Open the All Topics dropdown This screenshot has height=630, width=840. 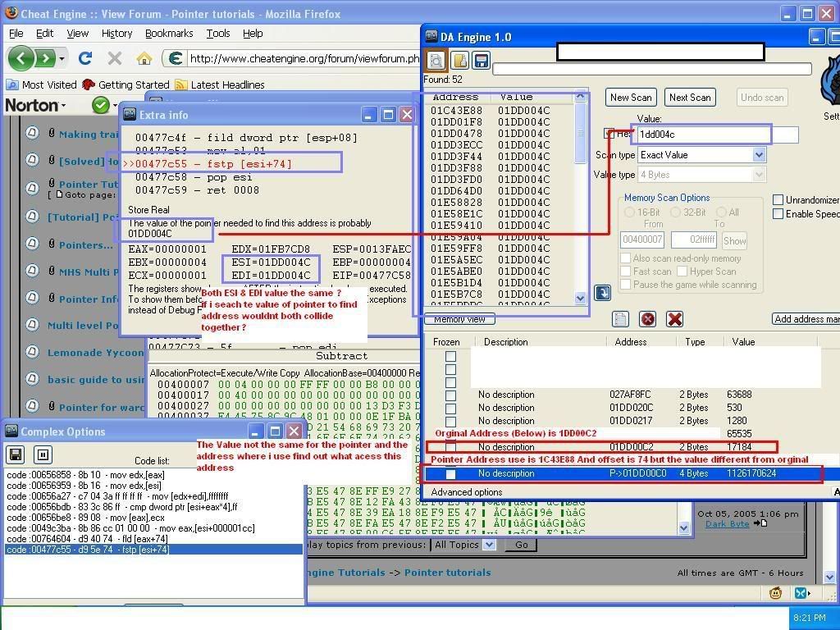point(489,545)
